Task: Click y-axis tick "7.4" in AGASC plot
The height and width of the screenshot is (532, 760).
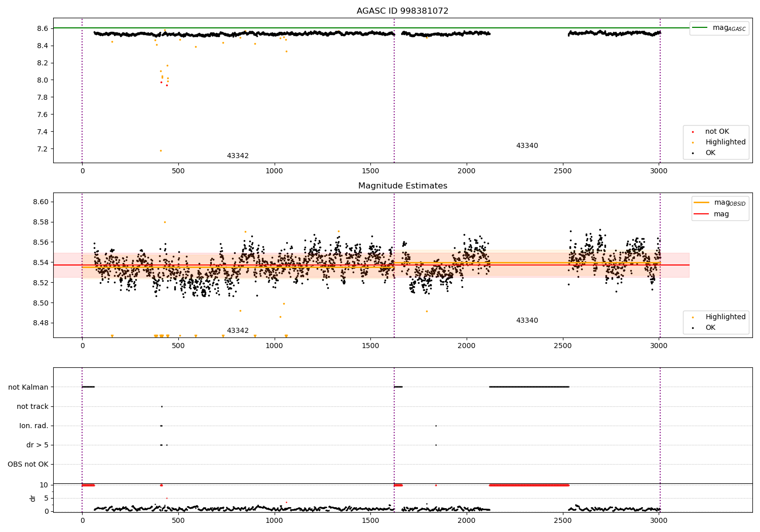Action: (x=43, y=132)
